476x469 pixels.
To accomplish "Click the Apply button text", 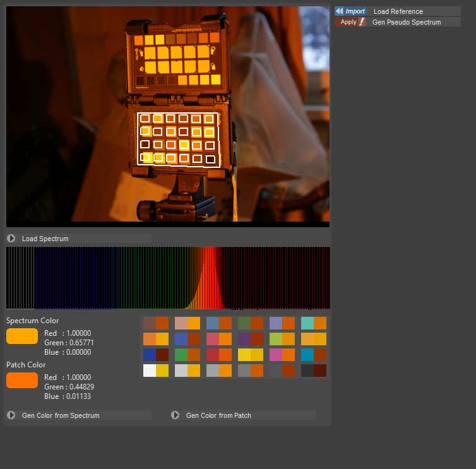I will tap(348, 22).
